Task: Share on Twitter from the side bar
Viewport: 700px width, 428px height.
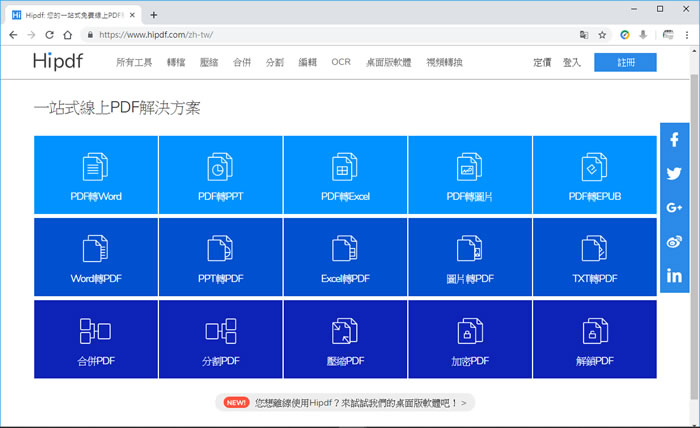Action: [x=674, y=174]
